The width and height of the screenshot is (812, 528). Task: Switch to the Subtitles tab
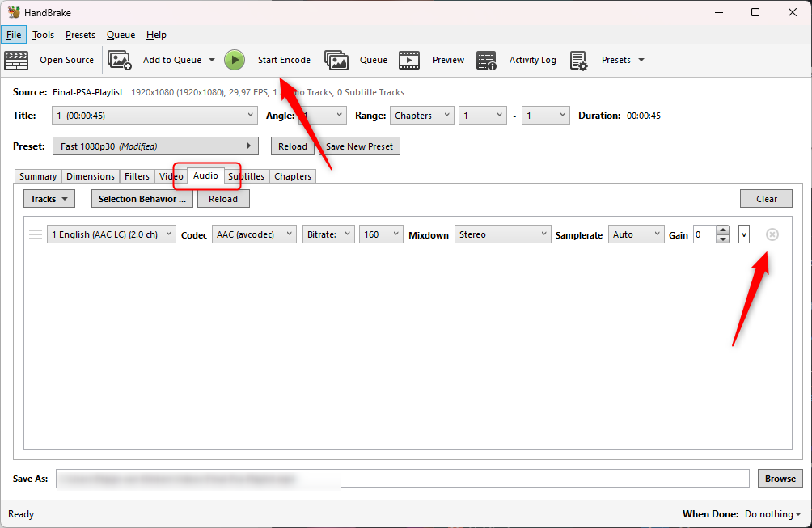247,176
